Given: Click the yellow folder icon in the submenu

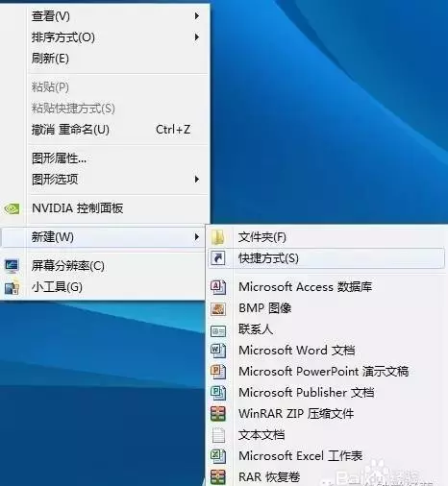Looking at the screenshot, I should tap(218, 237).
